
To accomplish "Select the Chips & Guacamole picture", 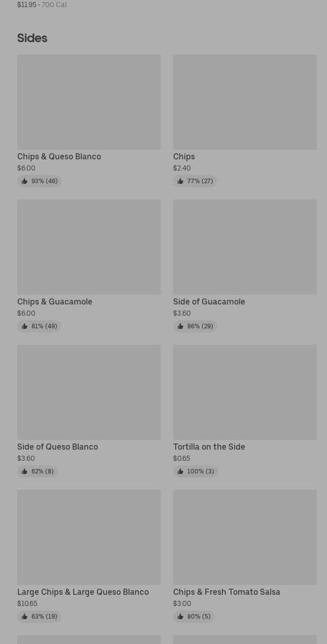I will point(89,247).
